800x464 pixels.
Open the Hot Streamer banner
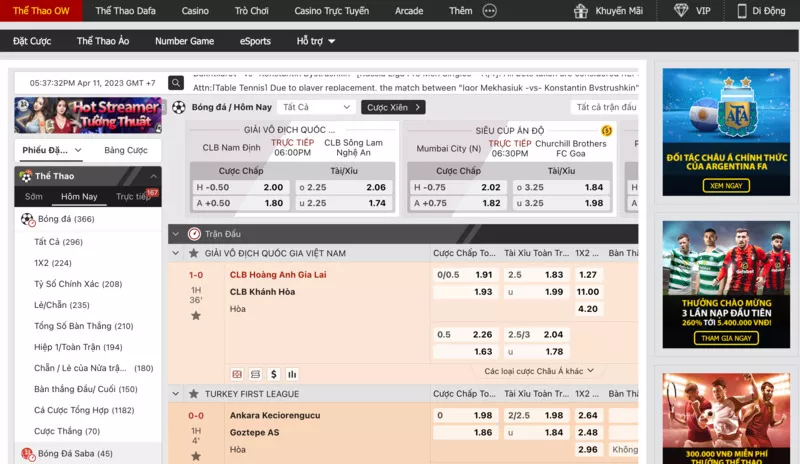coord(88,115)
